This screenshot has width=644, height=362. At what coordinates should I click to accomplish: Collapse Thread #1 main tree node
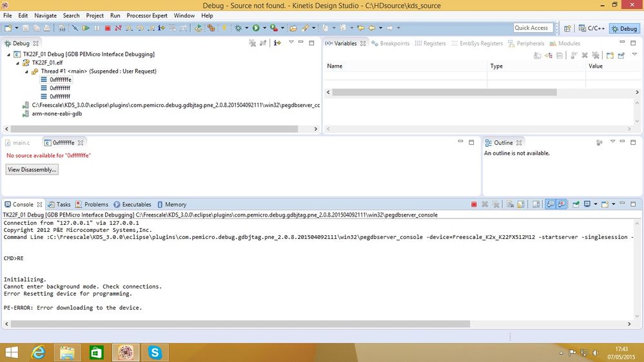26,71
